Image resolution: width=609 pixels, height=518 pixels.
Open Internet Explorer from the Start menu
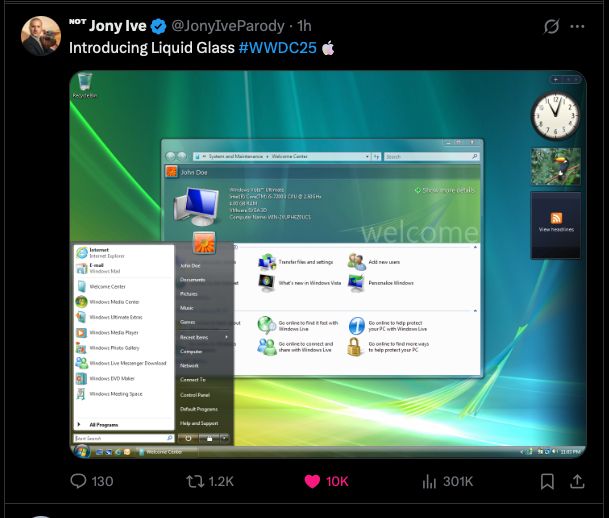click(123, 253)
